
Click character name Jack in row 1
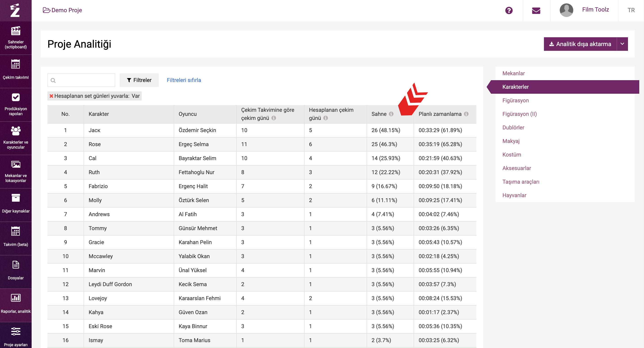pyautogui.click(x=94, y=130)
